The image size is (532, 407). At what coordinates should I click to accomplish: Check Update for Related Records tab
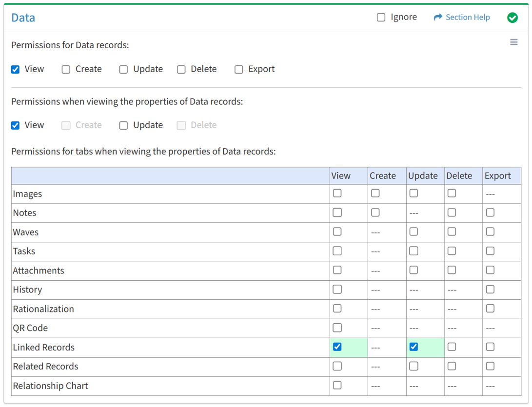click(414, 366)
